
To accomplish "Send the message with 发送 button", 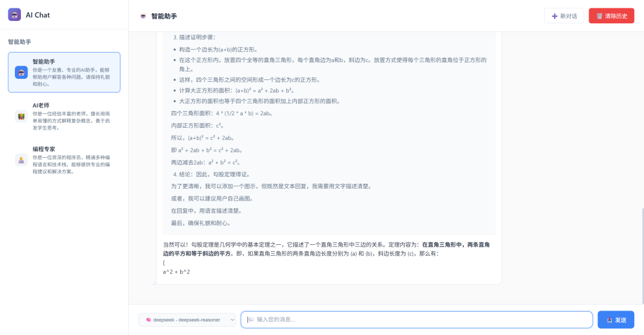I will pos(615,320).
